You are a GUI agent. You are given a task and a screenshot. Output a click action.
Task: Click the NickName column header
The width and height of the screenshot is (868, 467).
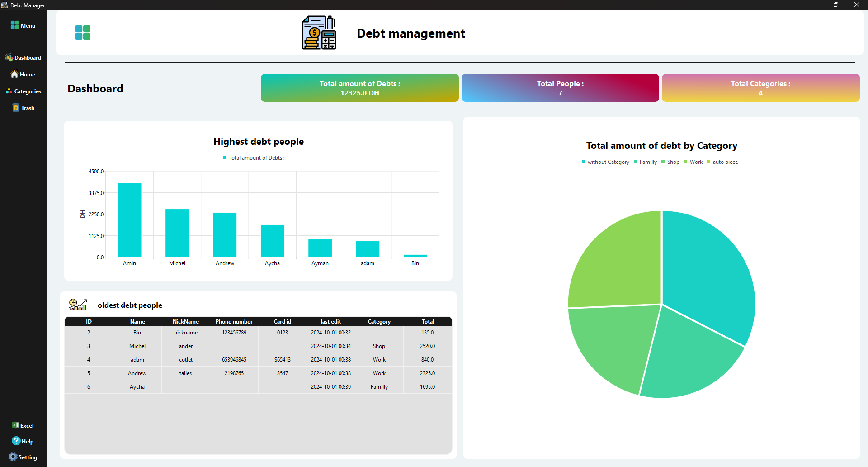click(186, 322)
